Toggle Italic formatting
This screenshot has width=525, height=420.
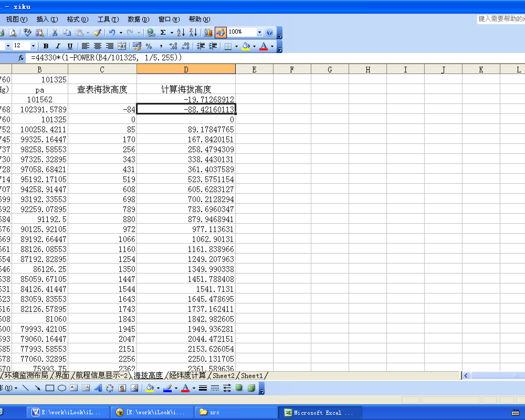coord(58,46)
